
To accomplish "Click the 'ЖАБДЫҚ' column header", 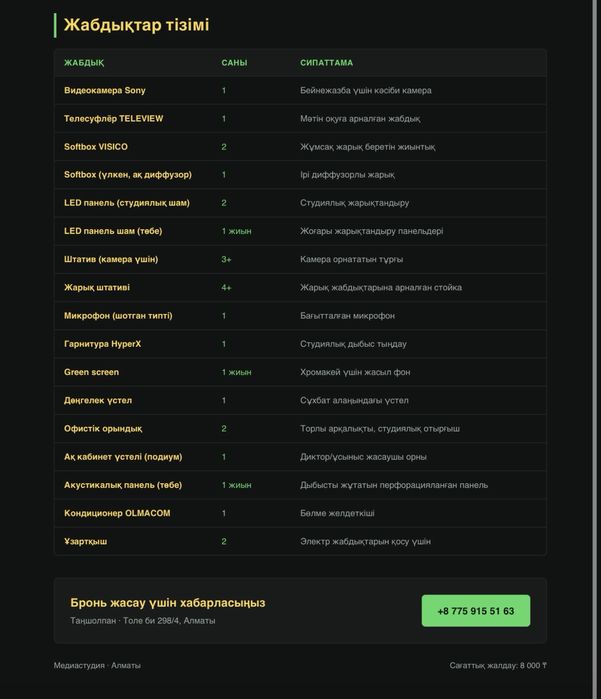I will [x=84, y=63].
